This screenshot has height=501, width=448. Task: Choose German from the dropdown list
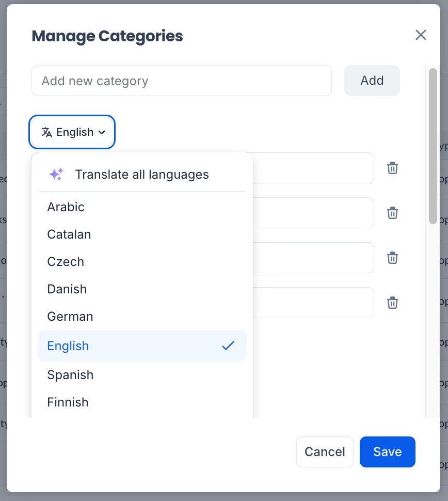[70, 317]
